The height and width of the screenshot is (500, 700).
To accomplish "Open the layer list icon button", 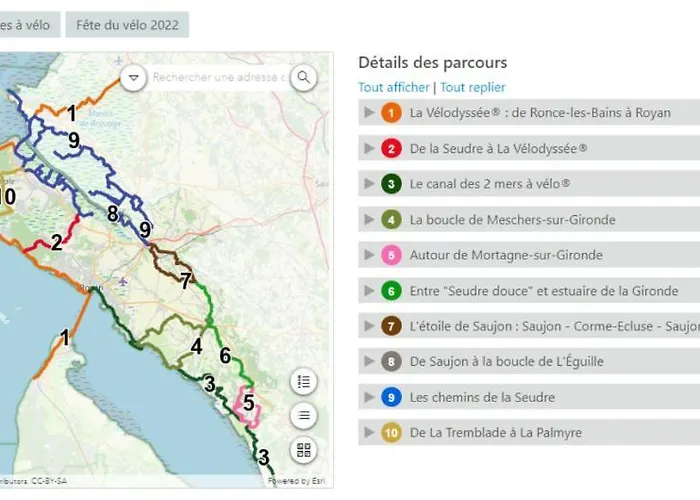I will (x=305, y=415).
